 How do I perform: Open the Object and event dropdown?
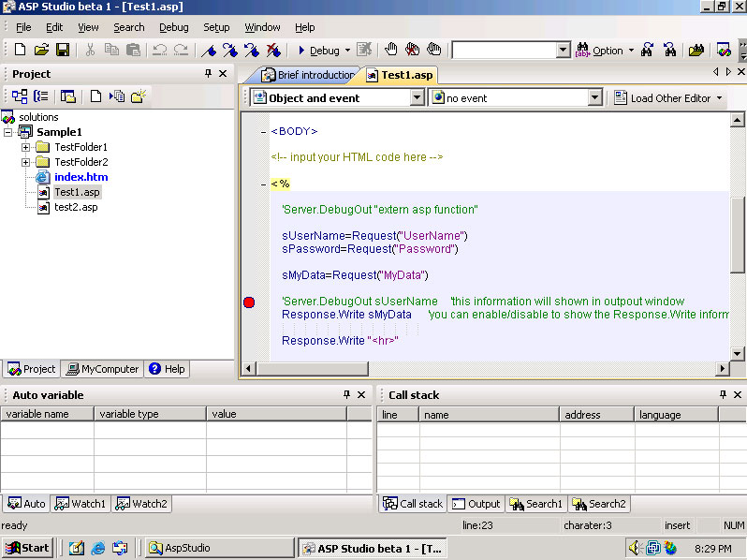pos(417,97)
